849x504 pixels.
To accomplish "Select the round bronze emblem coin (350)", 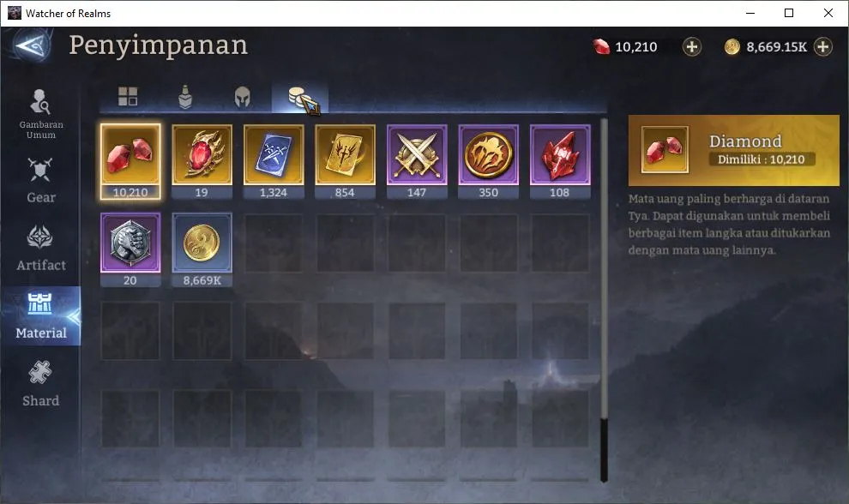I will (489, 161).
